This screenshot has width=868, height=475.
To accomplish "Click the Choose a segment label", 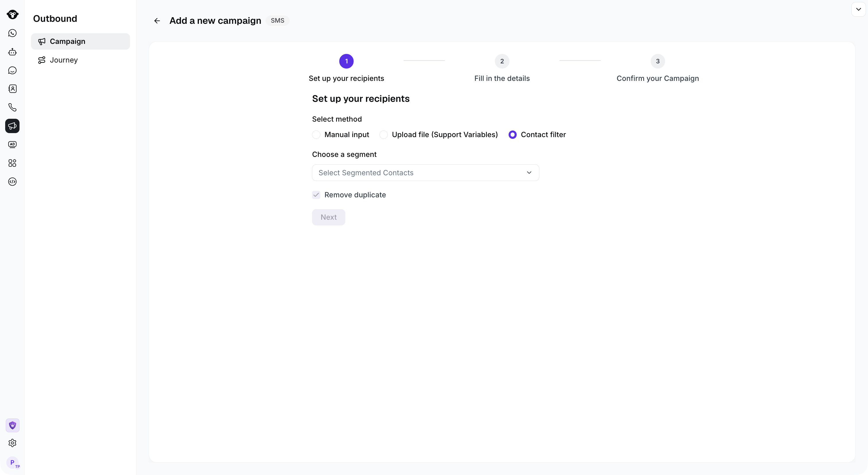I will click(344, 155).
